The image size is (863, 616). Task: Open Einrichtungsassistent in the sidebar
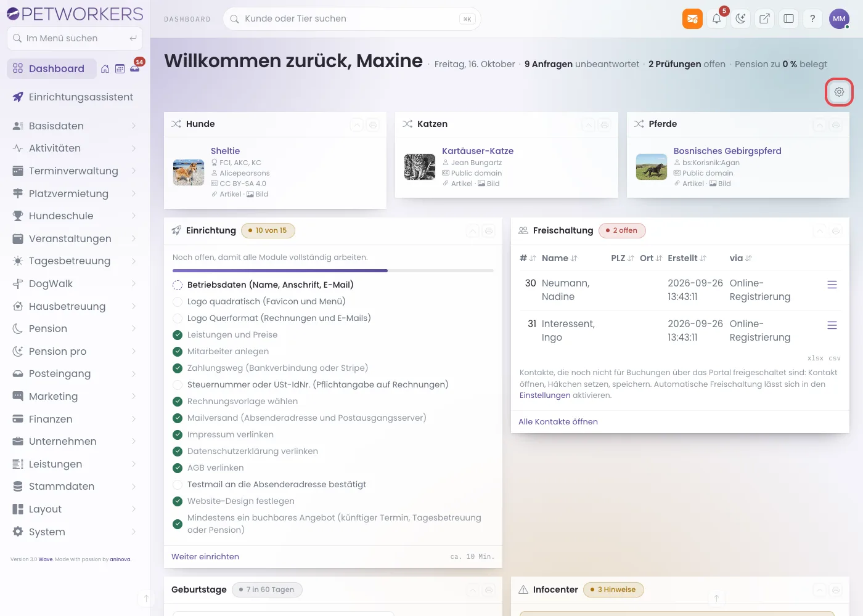click(75, 97)
